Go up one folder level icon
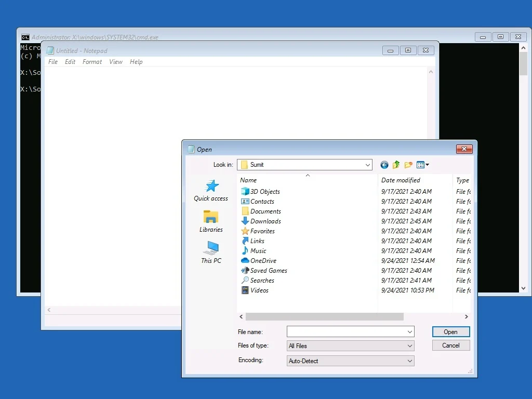 click(x=396, y=165)
